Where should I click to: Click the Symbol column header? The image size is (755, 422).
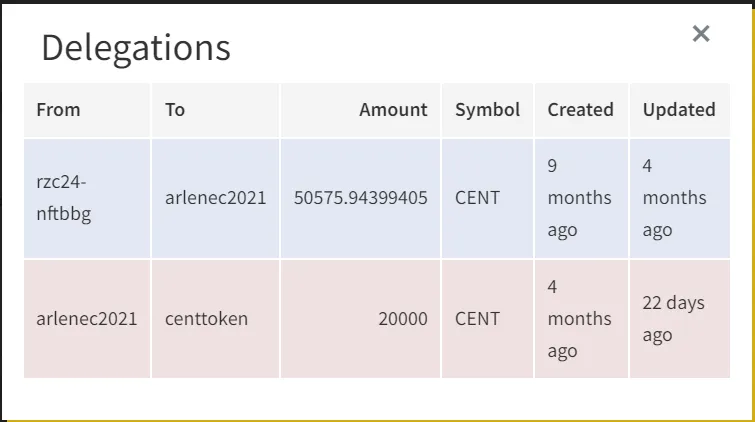pyautogui.click(x=487, y=110)
